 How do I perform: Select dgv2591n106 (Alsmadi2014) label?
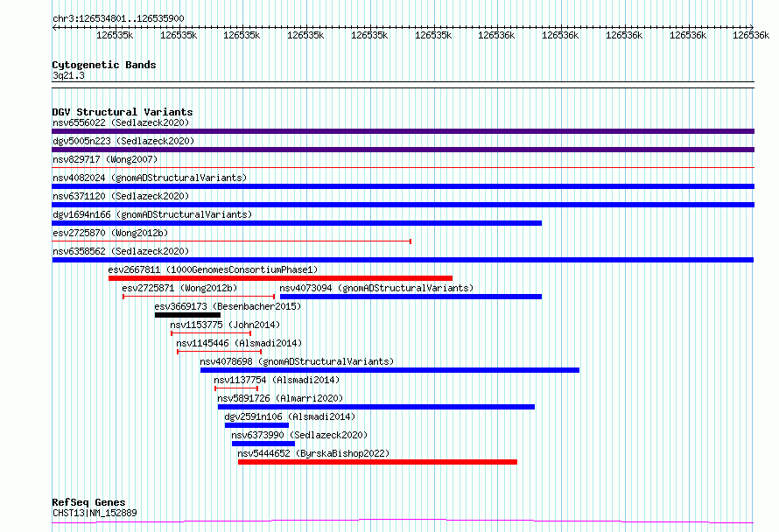(290, 416)
